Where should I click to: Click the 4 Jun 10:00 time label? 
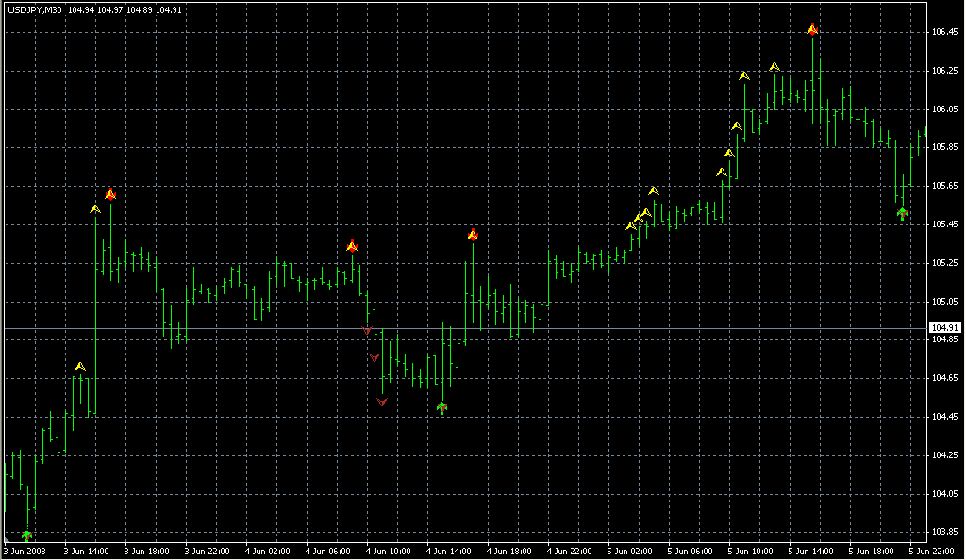coord(388,552)
